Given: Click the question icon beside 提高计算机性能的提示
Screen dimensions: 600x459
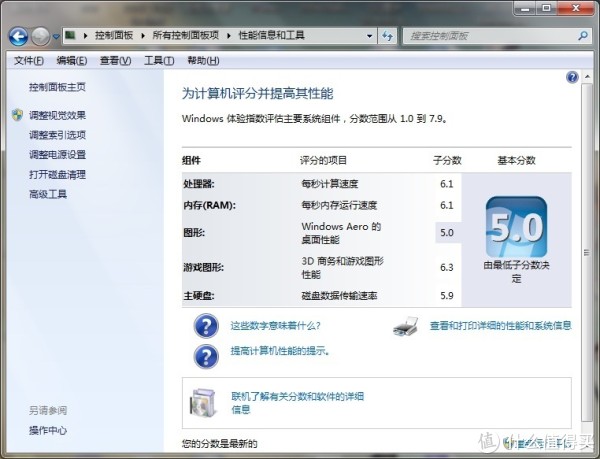Looking at the screenshot, I should [206, 356].
